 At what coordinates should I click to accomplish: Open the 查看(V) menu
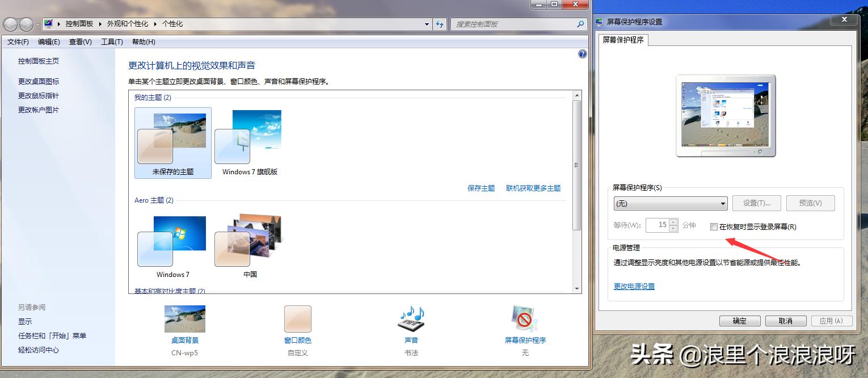(80, 42)
